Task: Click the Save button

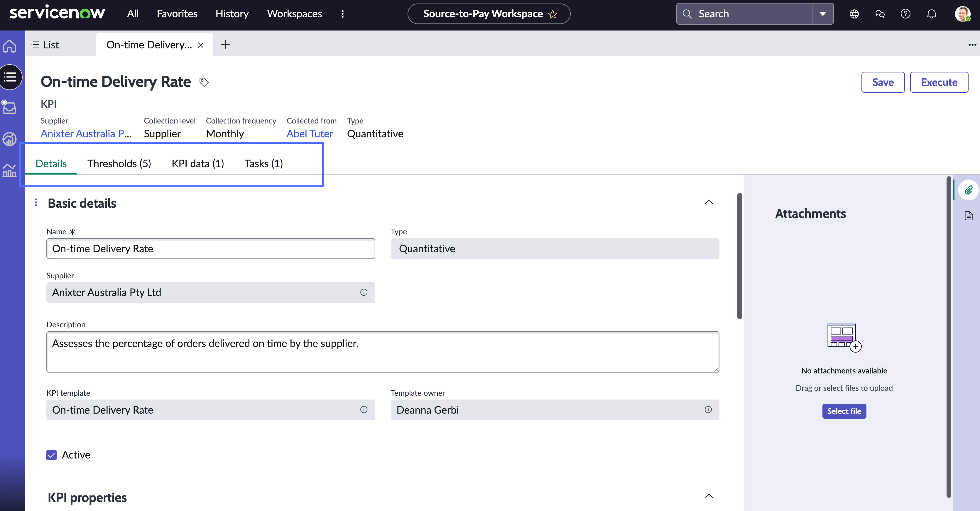Action: [883, 82]
